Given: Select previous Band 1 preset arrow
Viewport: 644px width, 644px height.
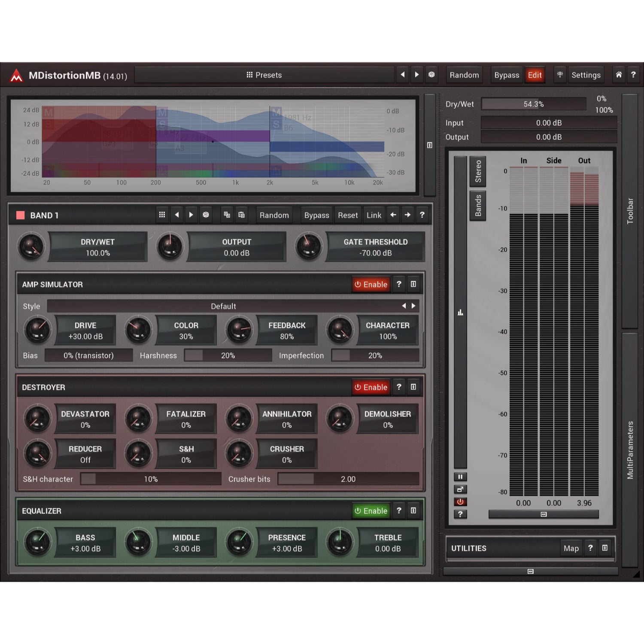Looking at the screenshot, I should click(176, 215).
